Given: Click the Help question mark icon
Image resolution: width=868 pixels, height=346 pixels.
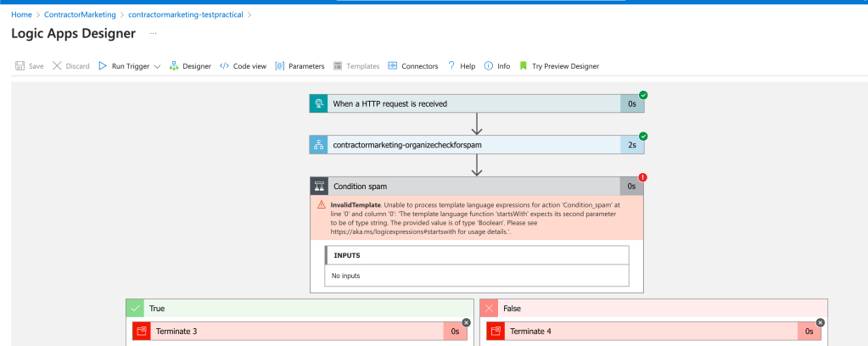Looking at the screenshot, I should tap(451, 66).
